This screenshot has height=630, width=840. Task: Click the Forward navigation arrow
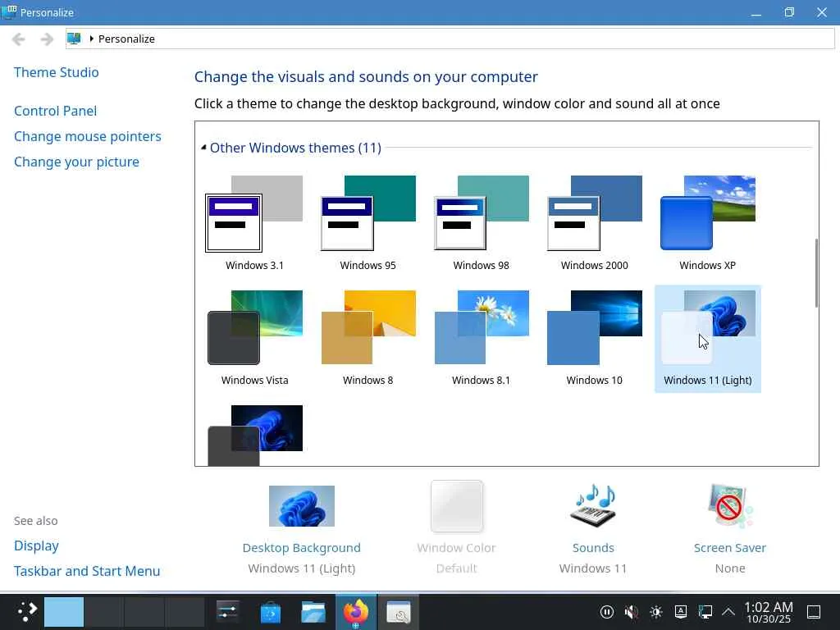47,39
